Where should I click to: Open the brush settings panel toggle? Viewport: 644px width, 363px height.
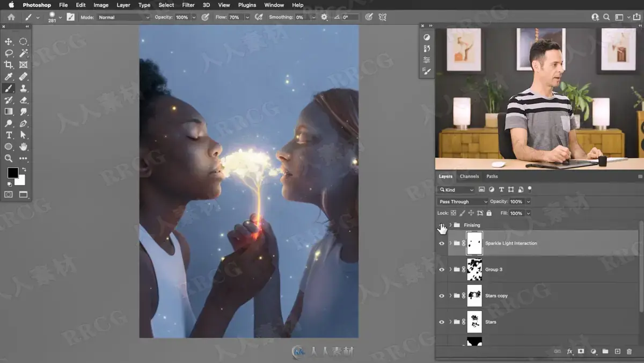(x=70, y=17)
